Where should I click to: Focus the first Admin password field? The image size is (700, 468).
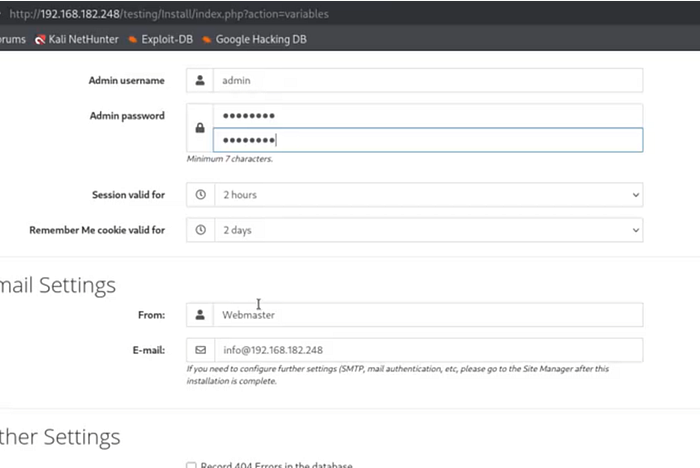pos(428,116)
